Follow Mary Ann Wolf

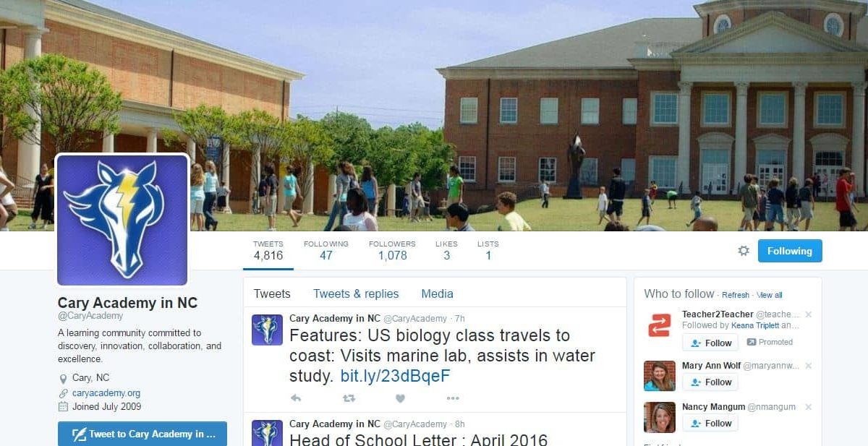(710, 382)
